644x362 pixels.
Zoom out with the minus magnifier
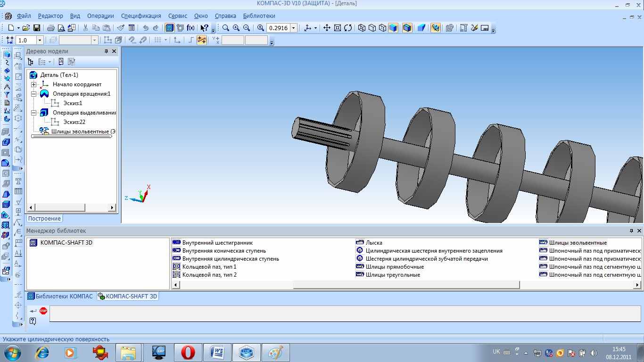click(247, 28)
